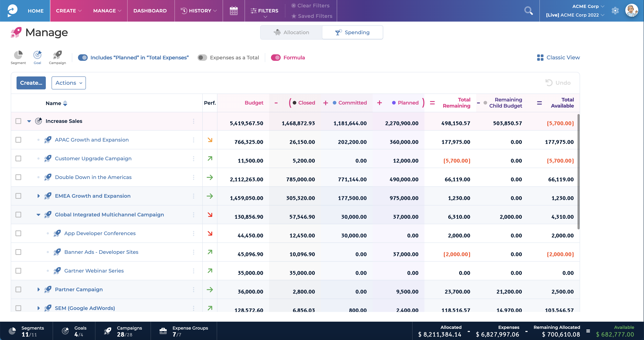Check the Increase Sales row checkbox
The width and height of the screenshot is (644, 340).
click(18, 121)
